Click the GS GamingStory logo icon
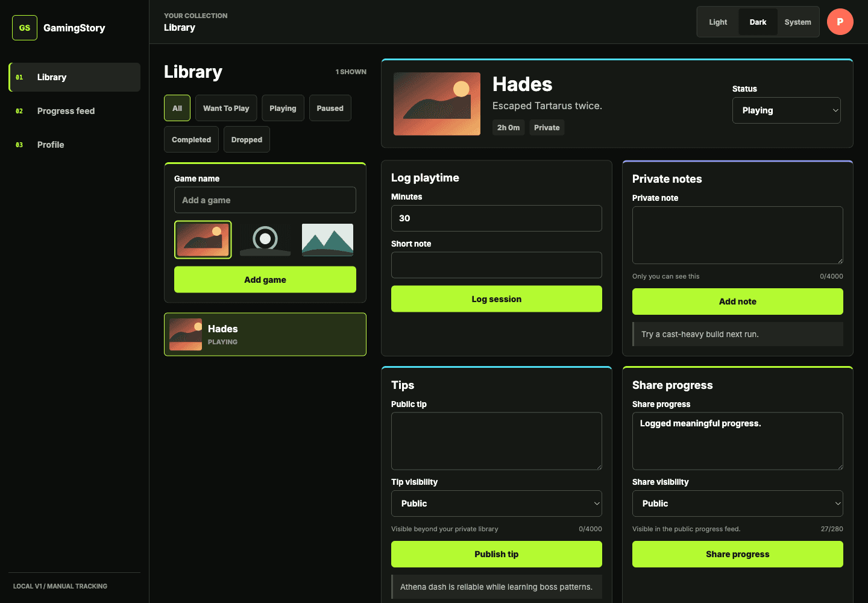Viewport: 868px width, 603px height. (x=25, y=28)
